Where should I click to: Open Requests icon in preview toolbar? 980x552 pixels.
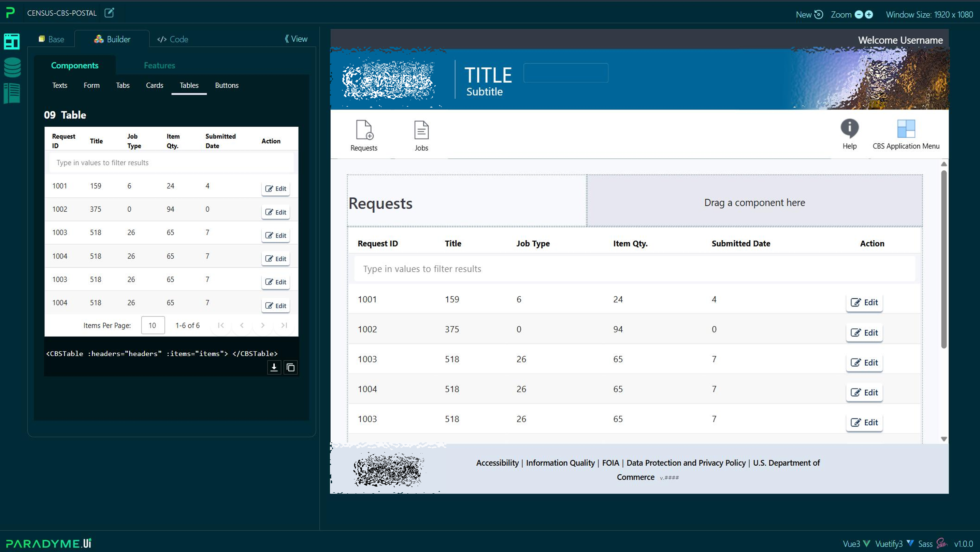tap(364, 130)
